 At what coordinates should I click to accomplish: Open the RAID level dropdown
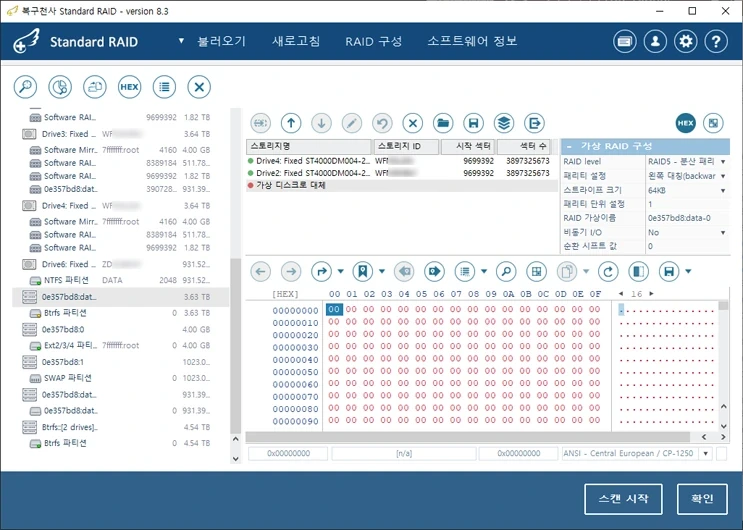(x=723, y=162)
